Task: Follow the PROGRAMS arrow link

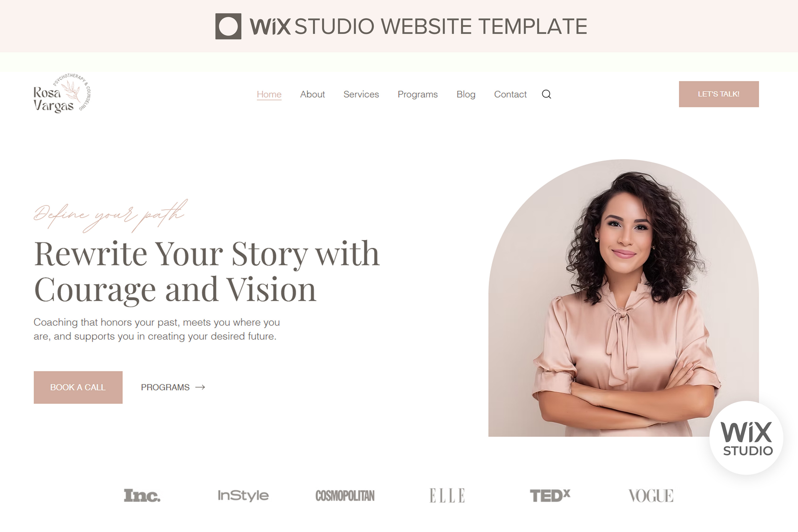Action: click(x=173, y=387)
